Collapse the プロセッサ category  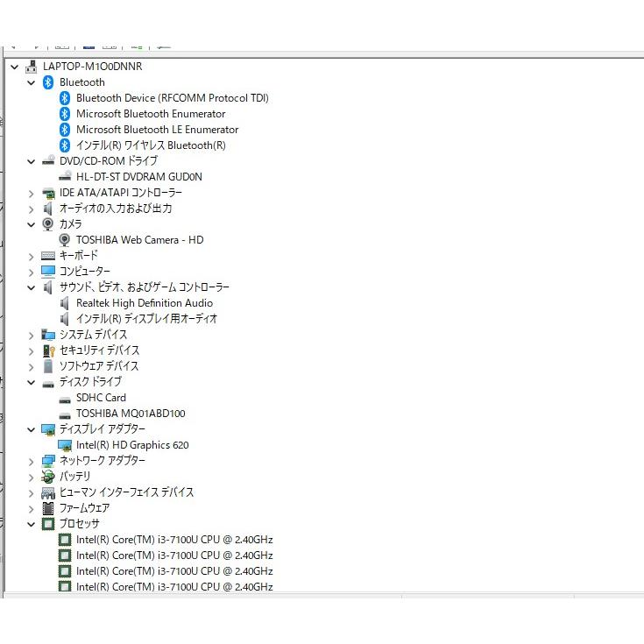[32, 525]
